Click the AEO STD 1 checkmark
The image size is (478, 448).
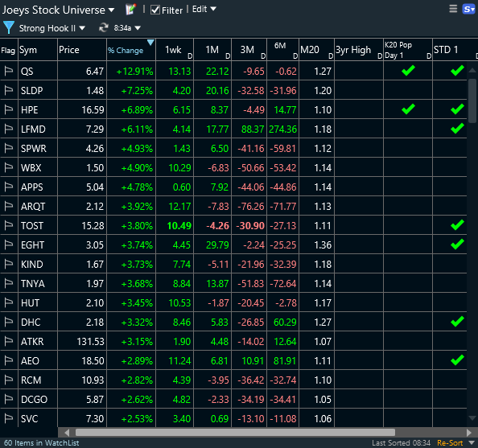pyautogui.click(x=457, y=360)
